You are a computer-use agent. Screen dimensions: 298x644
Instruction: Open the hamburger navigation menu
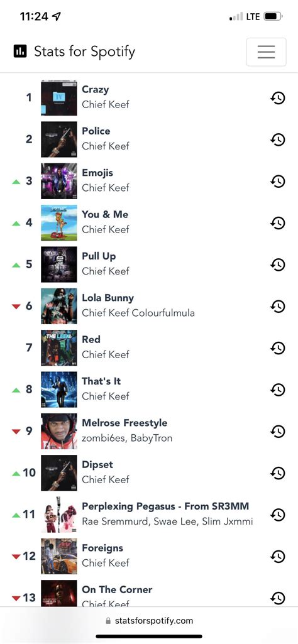[x=266, y=52]
